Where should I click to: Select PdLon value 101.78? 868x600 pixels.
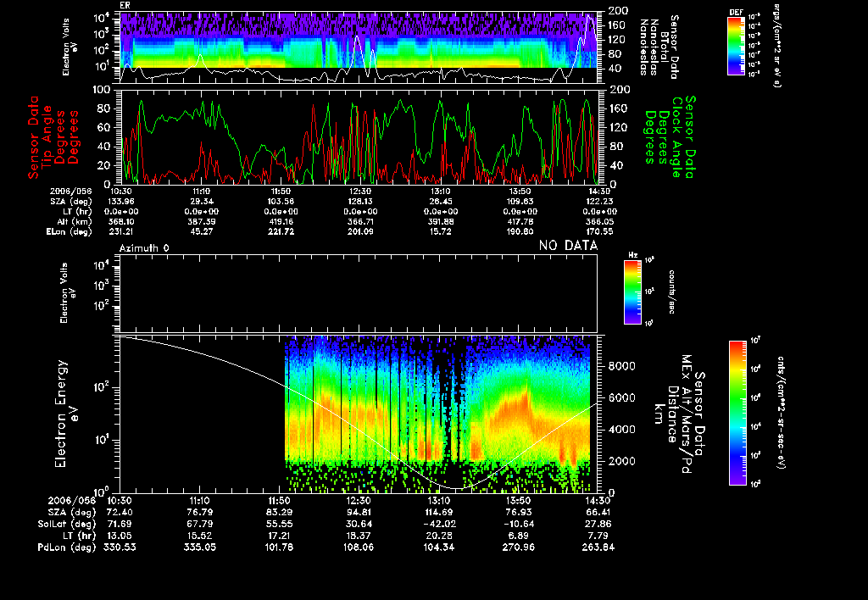coord(280,547)
